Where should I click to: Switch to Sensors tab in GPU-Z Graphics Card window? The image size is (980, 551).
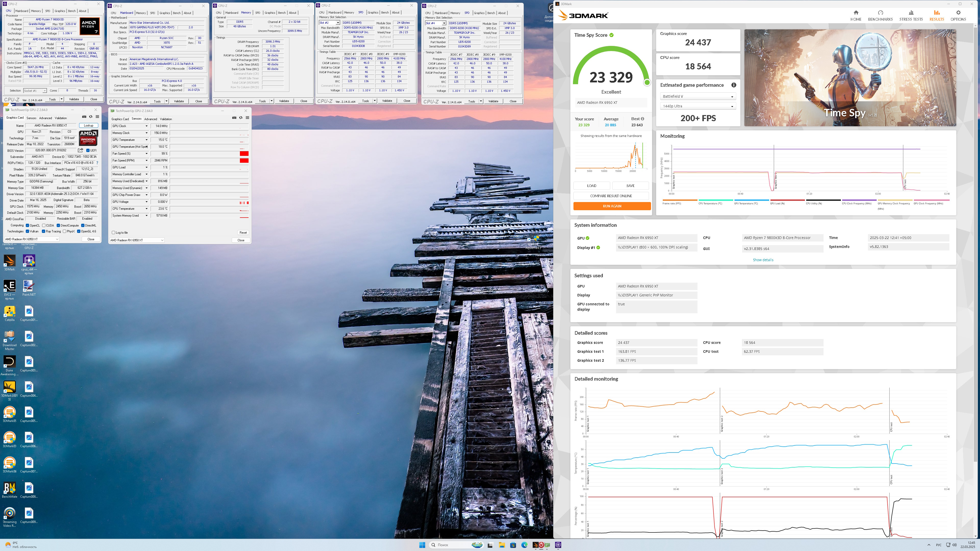(x=31, y=118)
